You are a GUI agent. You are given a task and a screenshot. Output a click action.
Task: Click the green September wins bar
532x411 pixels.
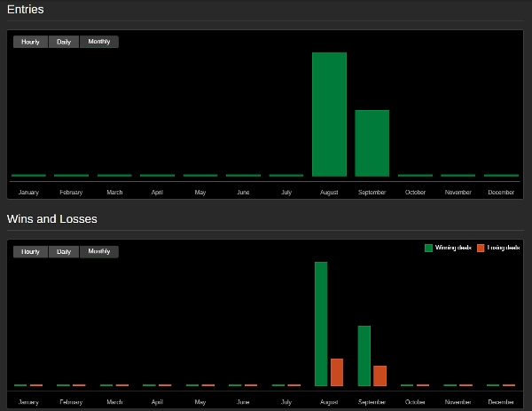364,356
